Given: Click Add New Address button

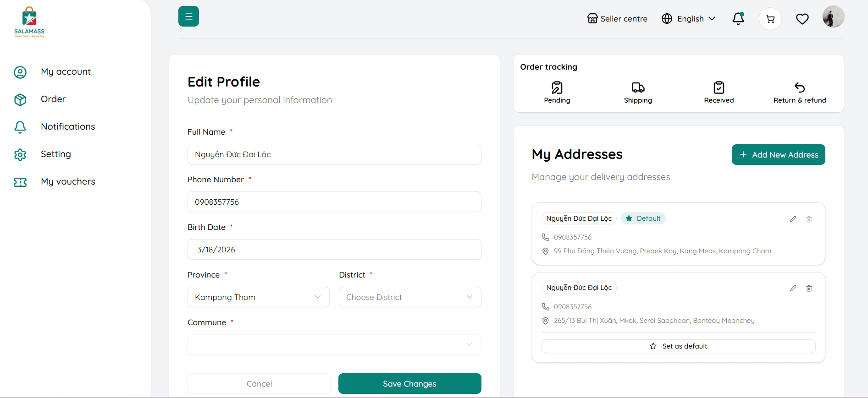Looking at the screenshot, I should [778, 155].
